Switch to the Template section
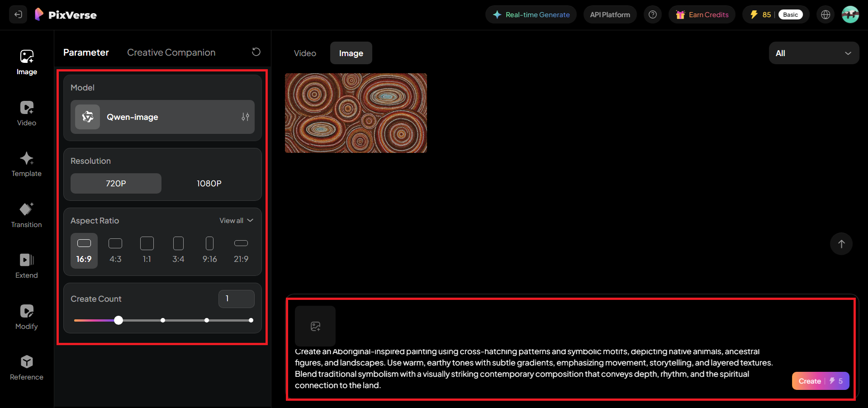 coord(26,164)
